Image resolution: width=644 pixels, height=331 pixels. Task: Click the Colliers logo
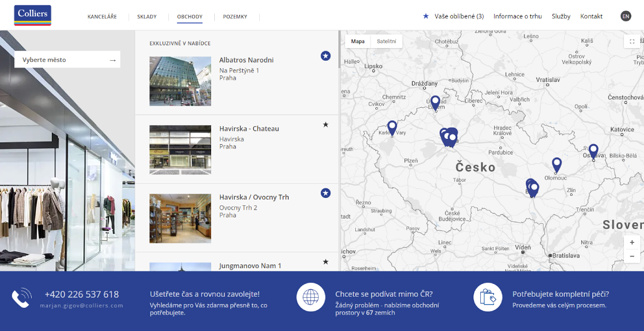[x=33, y=15]
